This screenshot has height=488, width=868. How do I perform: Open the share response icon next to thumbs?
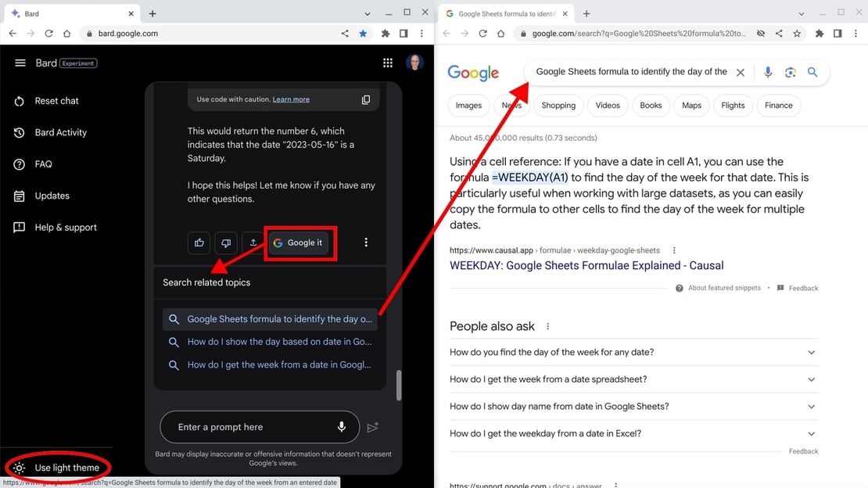tap(252, 242)
